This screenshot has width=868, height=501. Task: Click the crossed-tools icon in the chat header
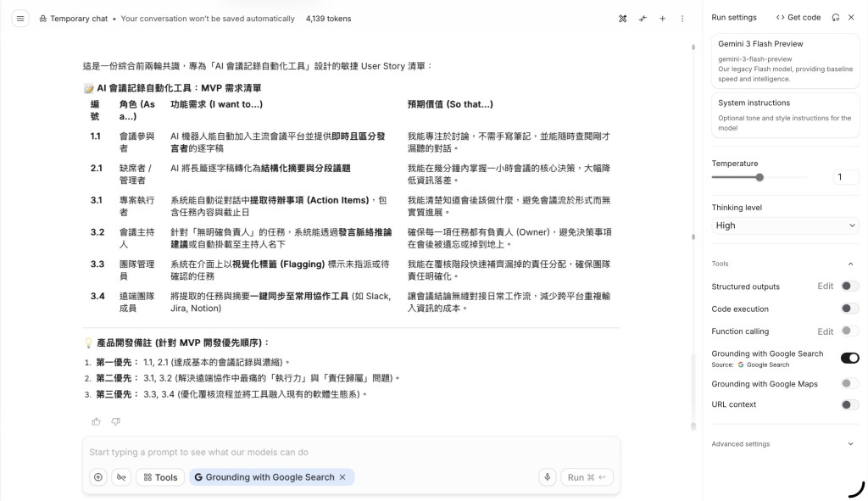pyautogui.click(x=623, y=19)
